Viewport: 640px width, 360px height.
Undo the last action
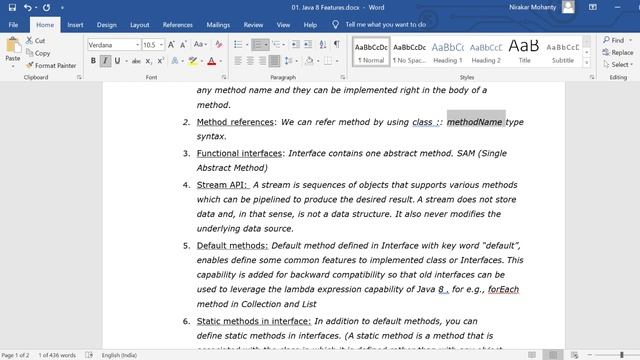coord(27,7)
